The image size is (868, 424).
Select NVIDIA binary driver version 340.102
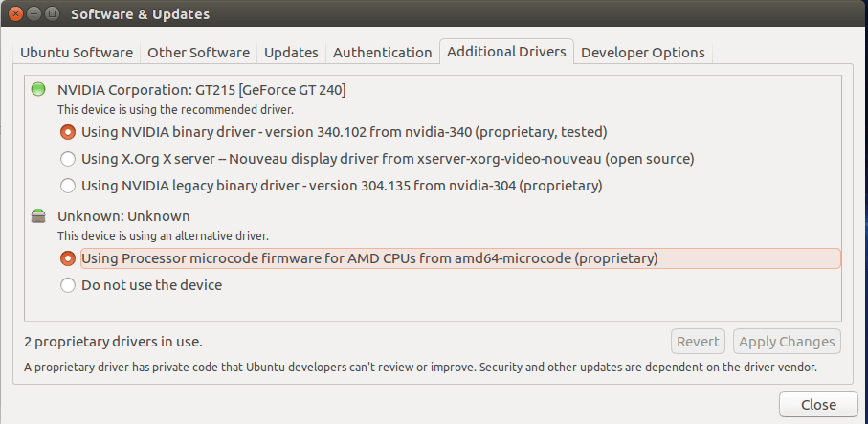coord(68,132)
